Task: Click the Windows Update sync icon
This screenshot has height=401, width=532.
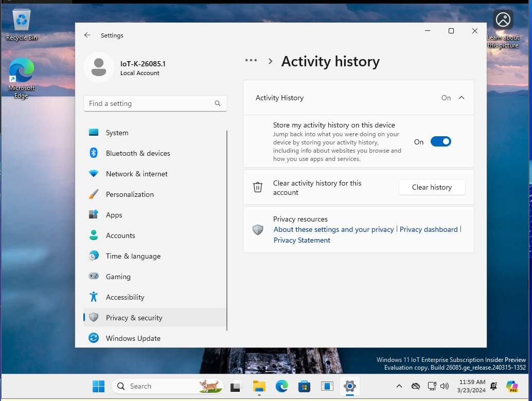Action: pyautogui.click(x=94, y=338)
